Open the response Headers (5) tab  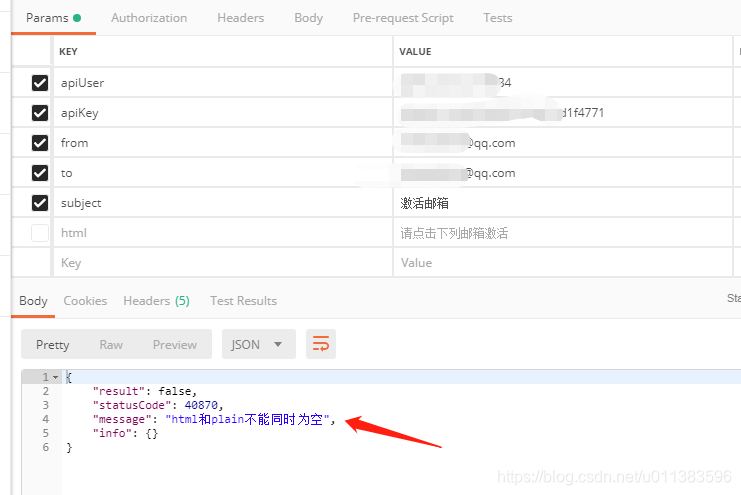point(156,301)
